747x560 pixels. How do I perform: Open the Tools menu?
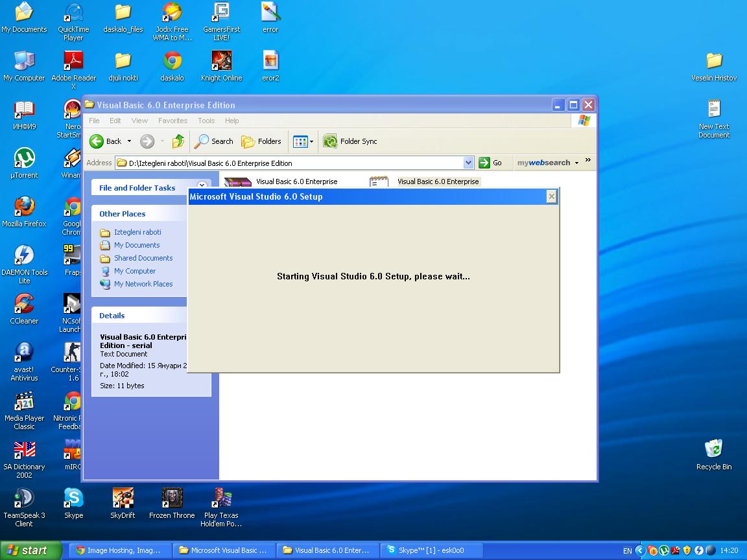206,121
